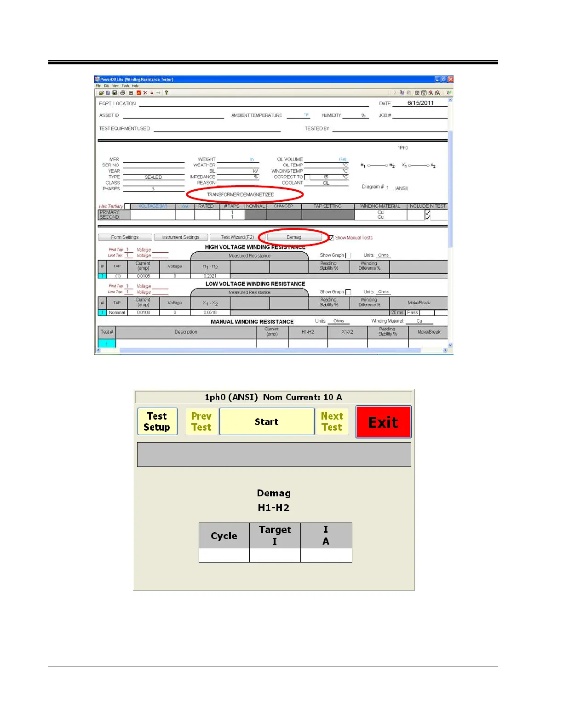The height and width of the screenshot is (728, 563).
Task: Toggle Include In Test for Second winding
Action: [x=428, y=217]
